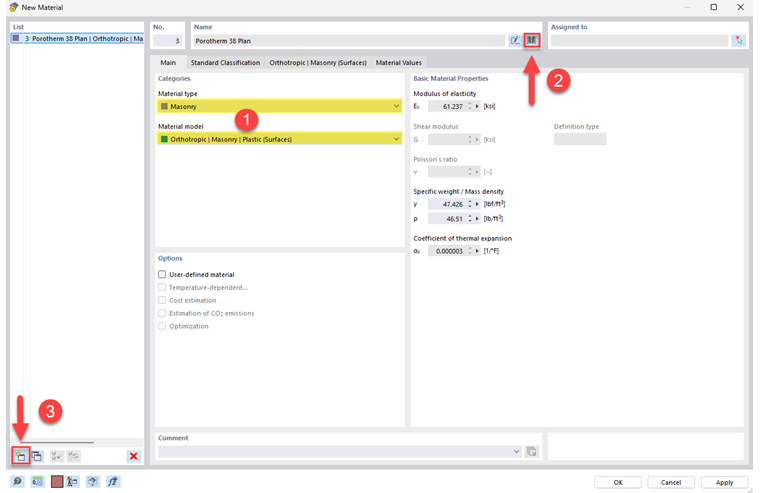Image resolution: width=760 pixels, height=493 pixels.
Task: Adjust modulus of elasticity spinner
Action: click(x=470, y=106)
